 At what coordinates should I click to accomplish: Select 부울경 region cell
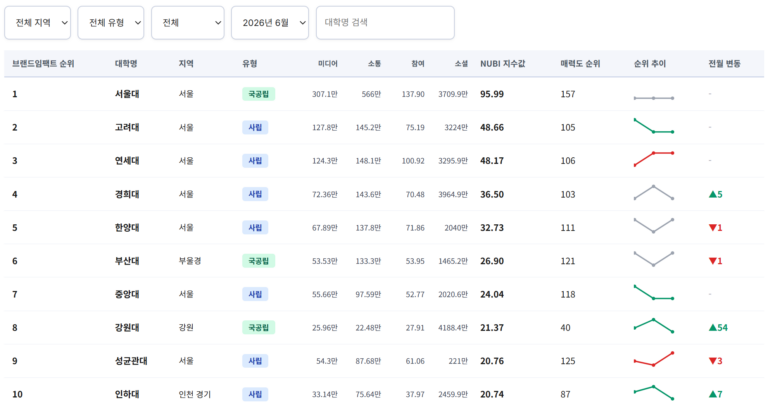tap(190, 261)
